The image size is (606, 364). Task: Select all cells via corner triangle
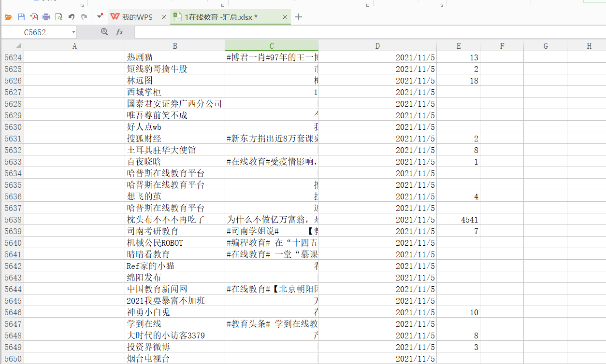pos(12,46)
